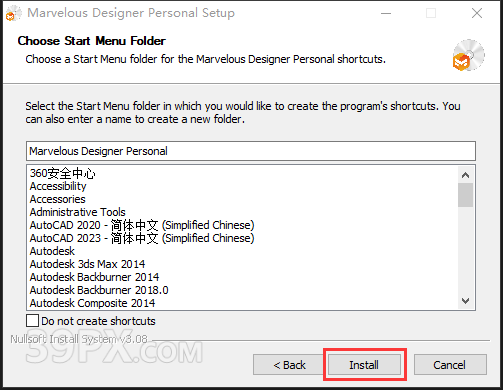Click the folder list scrollbar thumb
This screenshot has height=390, width=503.
(x=465, y=195)
